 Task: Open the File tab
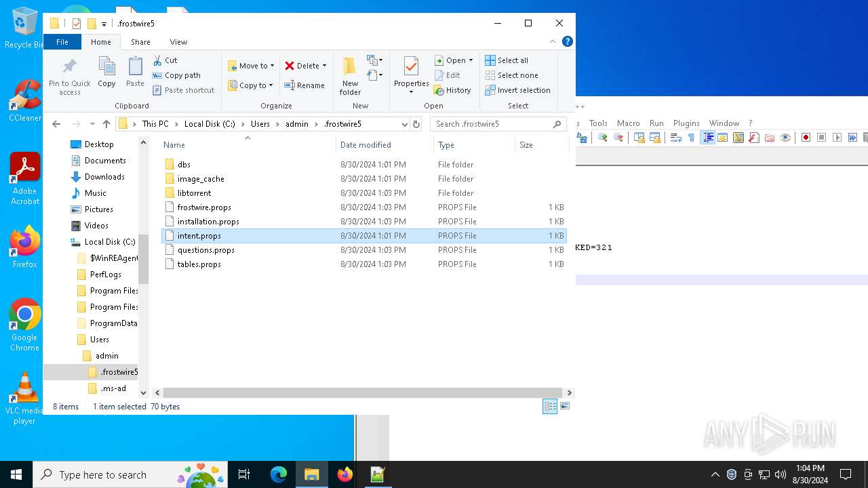(x=62, y=42)
